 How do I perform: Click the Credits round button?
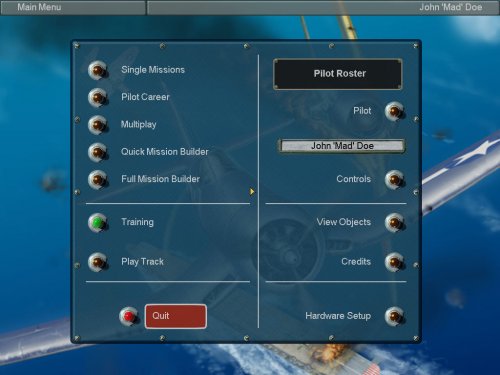(395, 262)
